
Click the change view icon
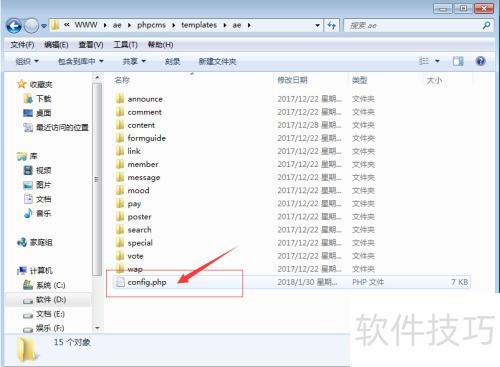point(424,61)
